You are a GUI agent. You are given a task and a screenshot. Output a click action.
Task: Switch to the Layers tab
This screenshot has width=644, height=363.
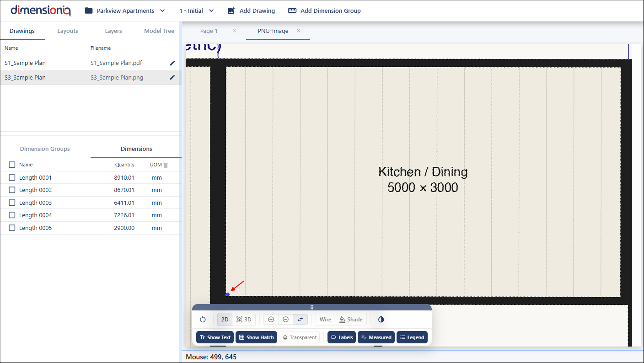pyautogui.click(x=113, y=31)
